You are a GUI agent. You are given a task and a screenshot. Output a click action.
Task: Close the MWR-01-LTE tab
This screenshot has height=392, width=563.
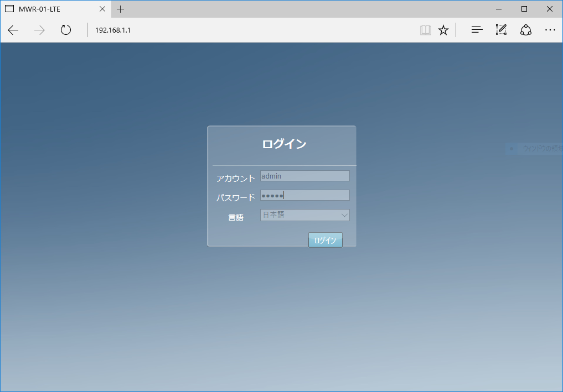click(x=102, y=9)
